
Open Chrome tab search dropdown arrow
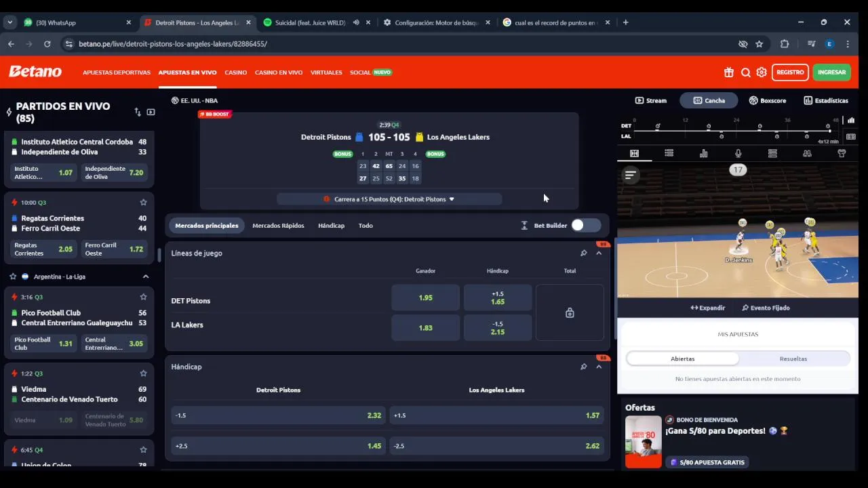pyautogui.click(x=9, y=22)
